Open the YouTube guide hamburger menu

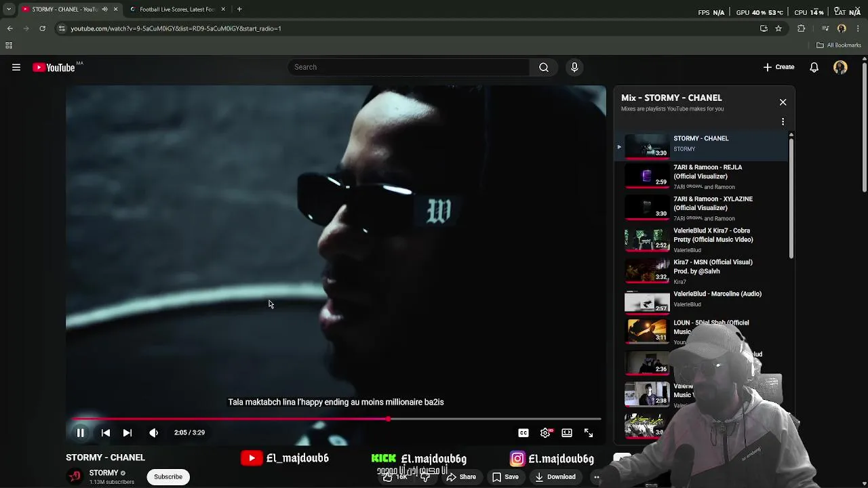pyautogui.click(x=16, y=67)
